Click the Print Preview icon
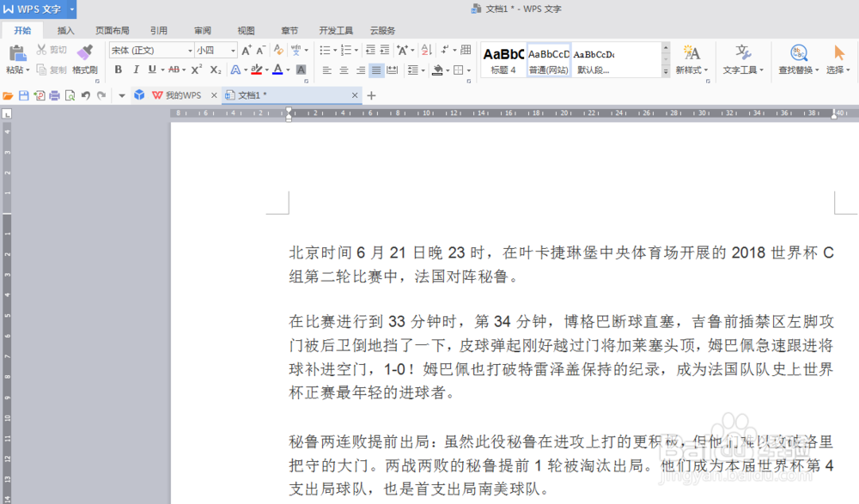 point(71,95)
